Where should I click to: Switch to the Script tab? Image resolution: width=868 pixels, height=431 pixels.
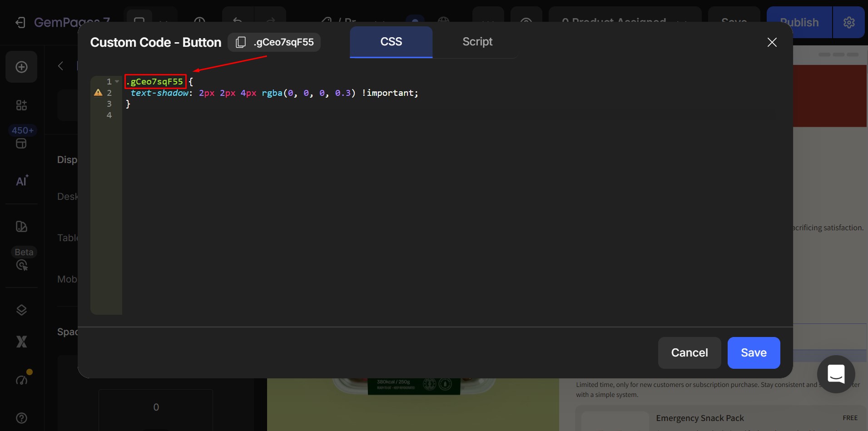coord(477,42)
